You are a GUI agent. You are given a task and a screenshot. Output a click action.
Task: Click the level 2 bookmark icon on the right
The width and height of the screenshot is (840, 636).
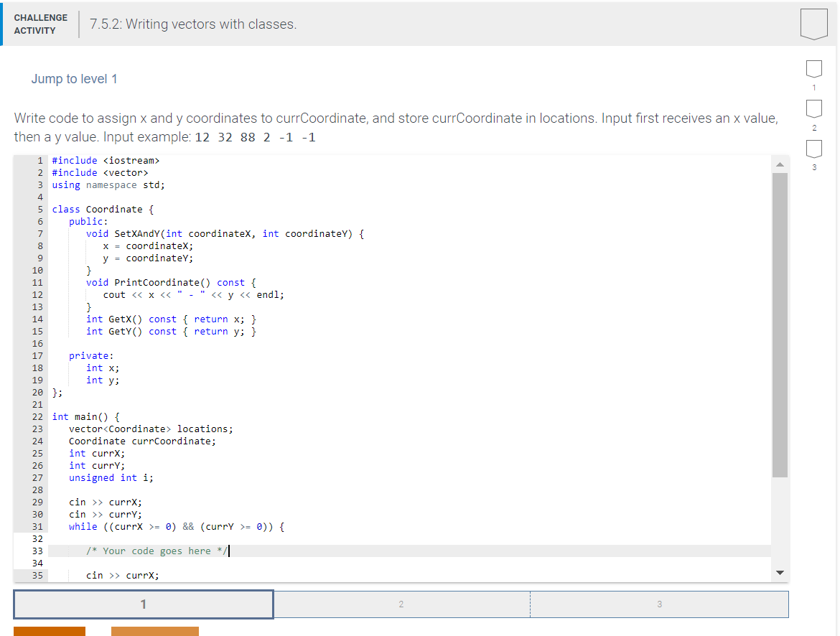click(813, 109)
